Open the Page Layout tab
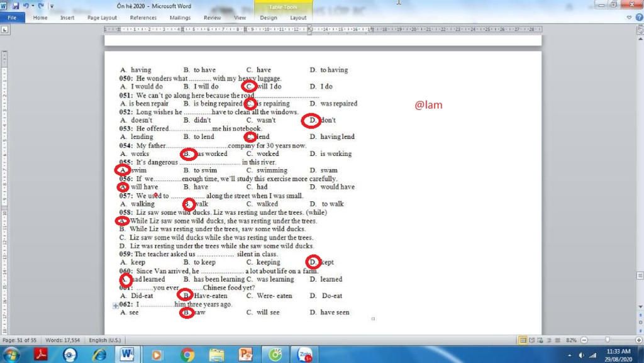Screen dimensions: 644x363 point(103,18)
